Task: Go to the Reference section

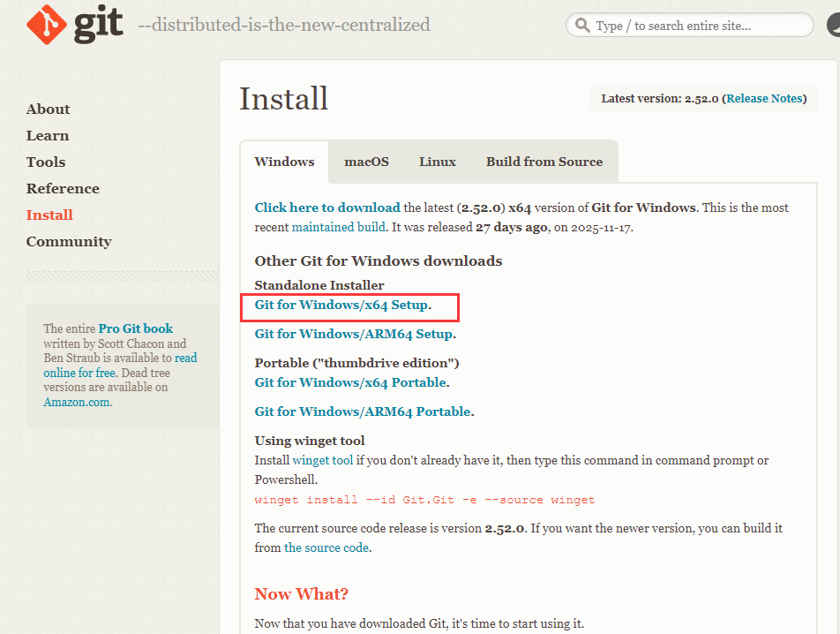Action: tap(63, 189)
